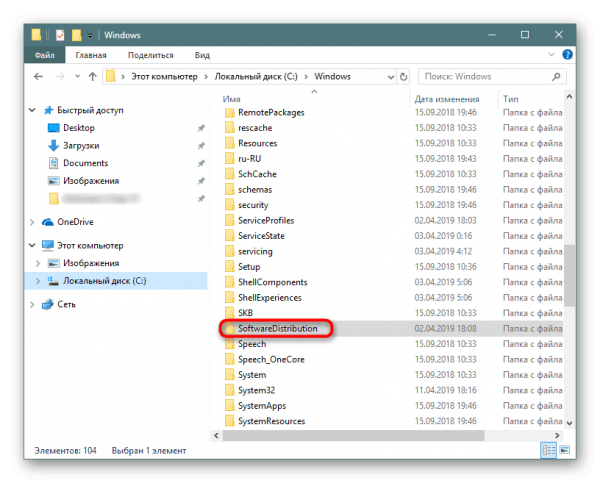Expand the Сеть tree node
This screenshot has width=600, height=483.
32,305
